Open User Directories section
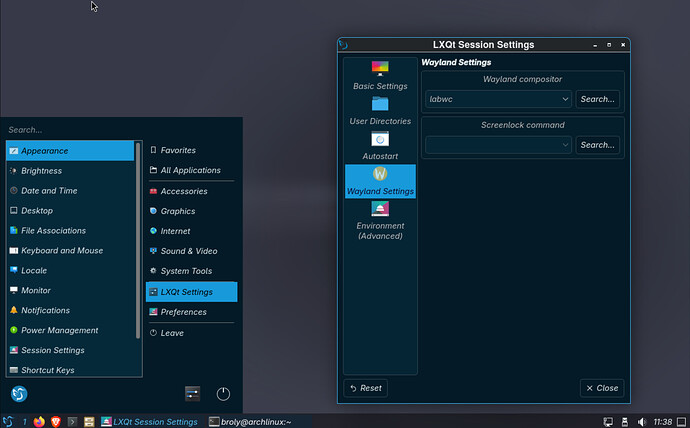 pyautogui.click(x=380, y=111)
